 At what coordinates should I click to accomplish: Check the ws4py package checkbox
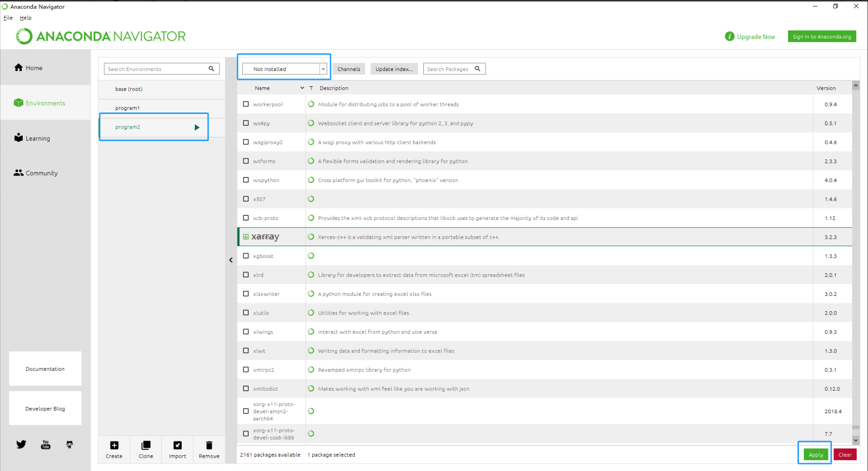click(x=246, y=123)
